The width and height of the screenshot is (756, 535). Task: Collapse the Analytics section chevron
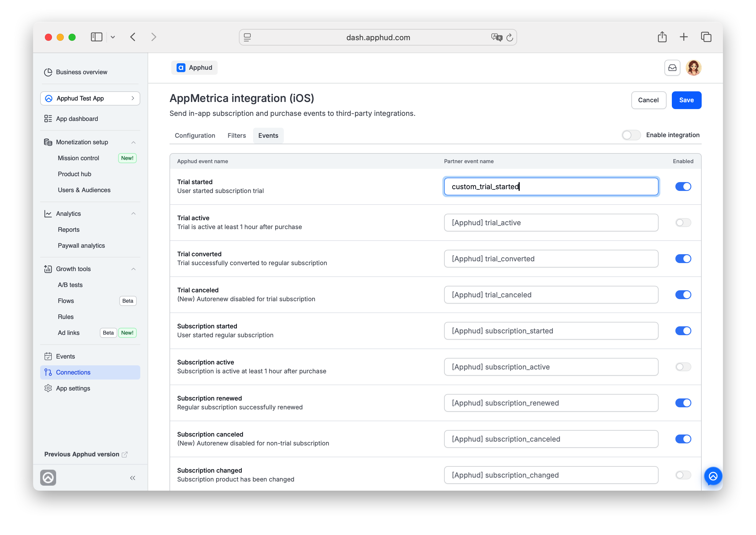tap(133, 214)
